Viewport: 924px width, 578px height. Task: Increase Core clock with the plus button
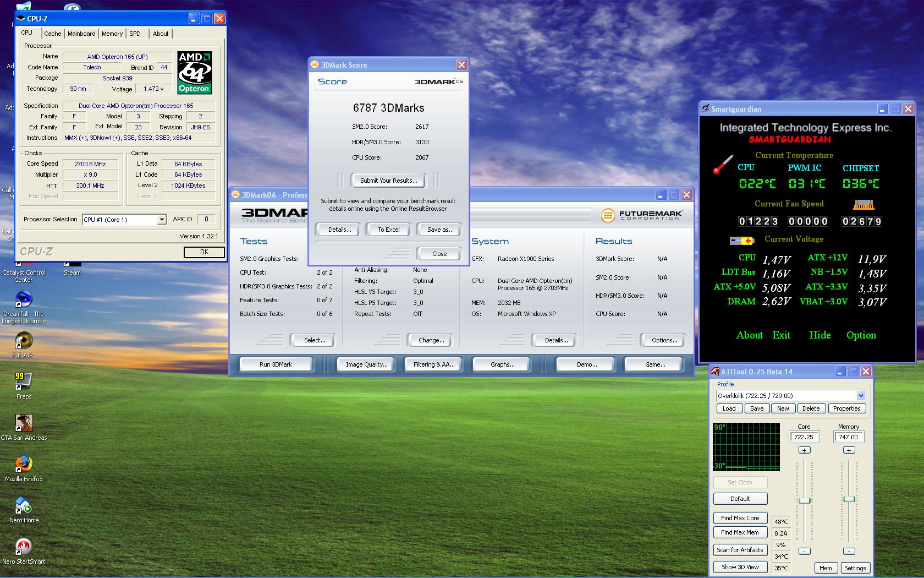(804, 450)
